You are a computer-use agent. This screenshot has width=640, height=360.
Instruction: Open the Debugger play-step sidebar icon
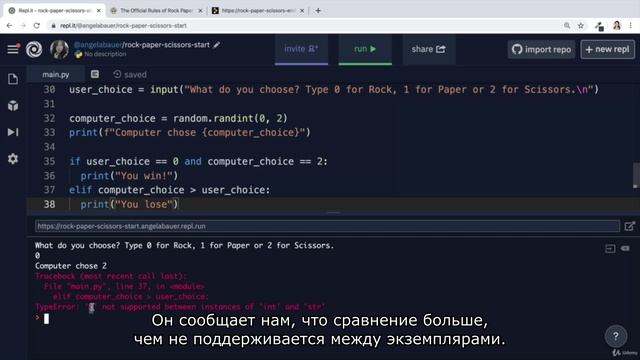(x=13, y=132)
